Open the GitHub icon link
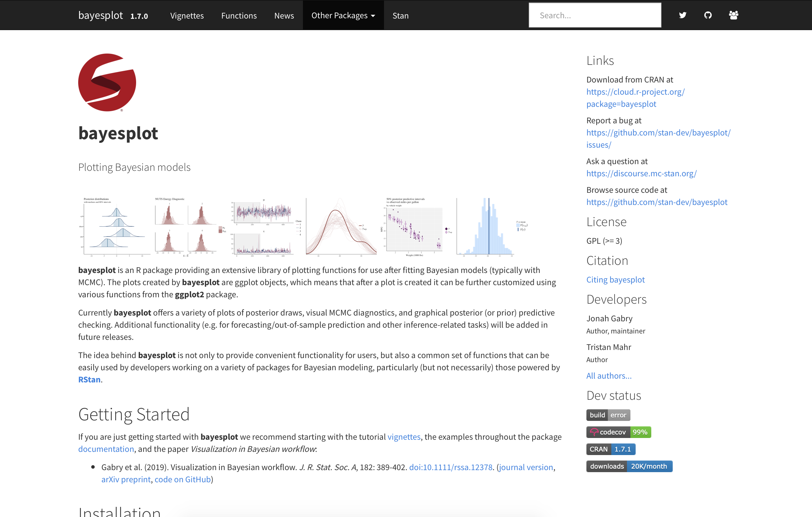The image size is (812, 517). (x=708, y=15)
